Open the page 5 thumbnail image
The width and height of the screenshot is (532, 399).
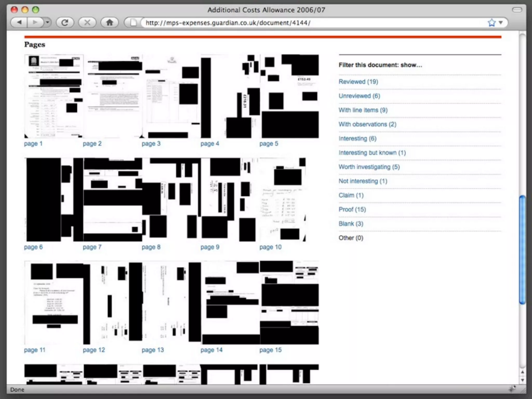[x=289, y=96]
